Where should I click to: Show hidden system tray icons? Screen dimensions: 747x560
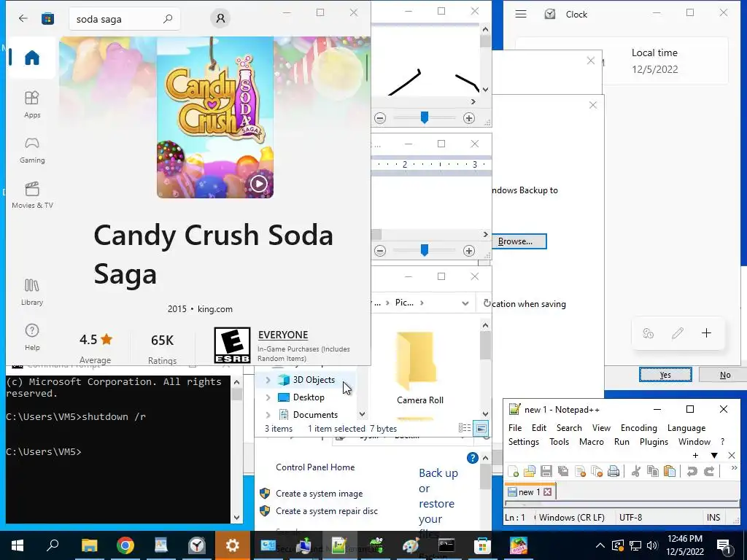600,545
